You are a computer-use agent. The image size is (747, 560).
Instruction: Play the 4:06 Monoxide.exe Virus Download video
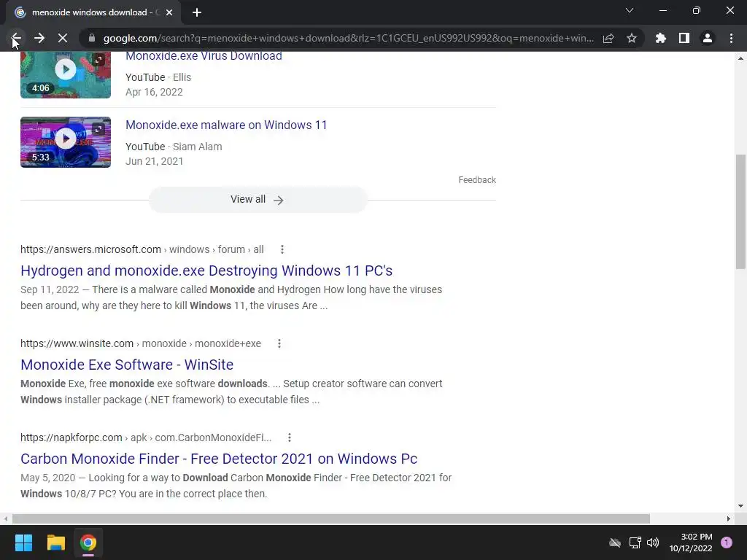point(66,69)
